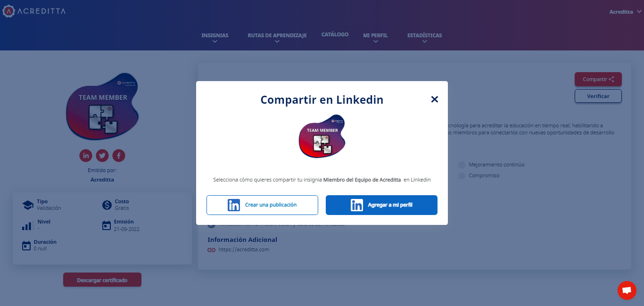
Task: Share badge via LinkedIn round icon
Action: point(86,155)
